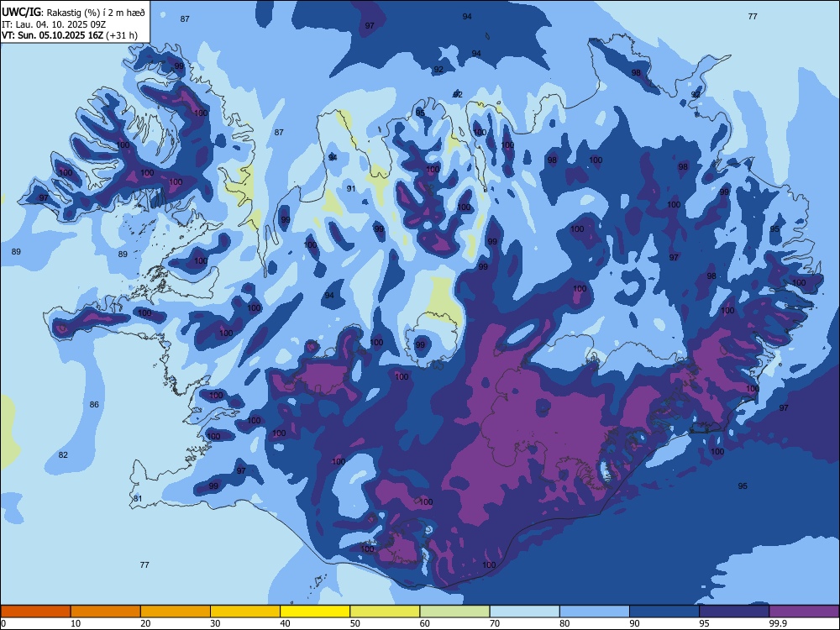Select the dark indigo 95–99.9 legend swatch
The image size is (840, 630).
[x=734, y=612]
